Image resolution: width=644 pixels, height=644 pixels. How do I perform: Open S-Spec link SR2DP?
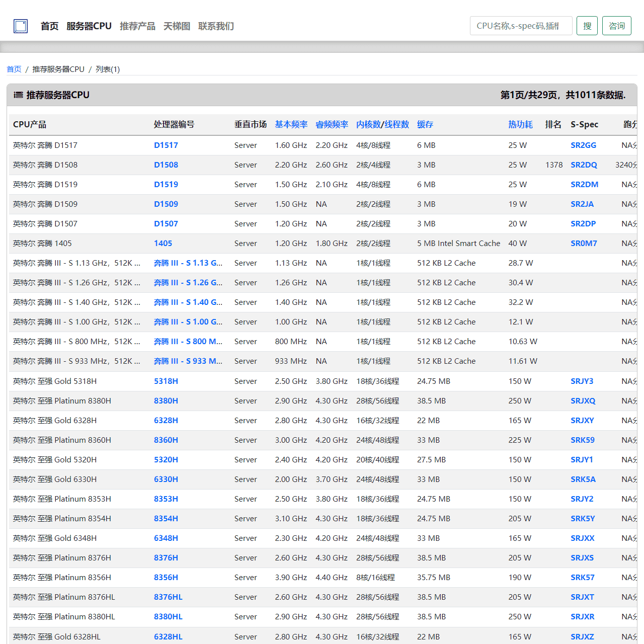pyautogui.click(x=583, y=223)
